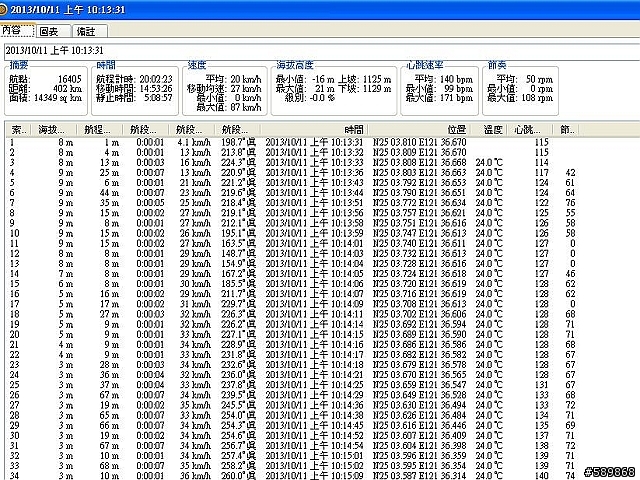The image size is (640, 480).
Task: Click the 移動時間 14:53:26 value
Action: (156, 89)
